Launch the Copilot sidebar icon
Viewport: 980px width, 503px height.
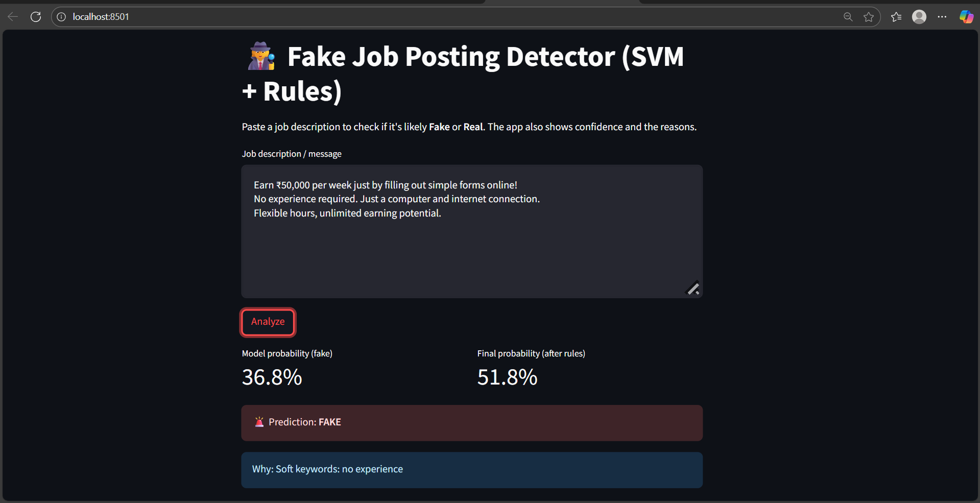pos(966,17)
